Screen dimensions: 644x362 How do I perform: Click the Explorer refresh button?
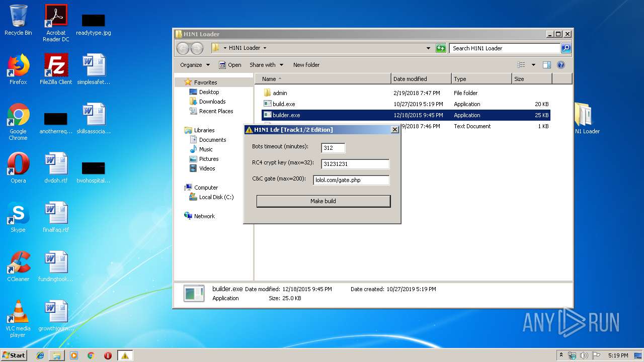[441, 48]
